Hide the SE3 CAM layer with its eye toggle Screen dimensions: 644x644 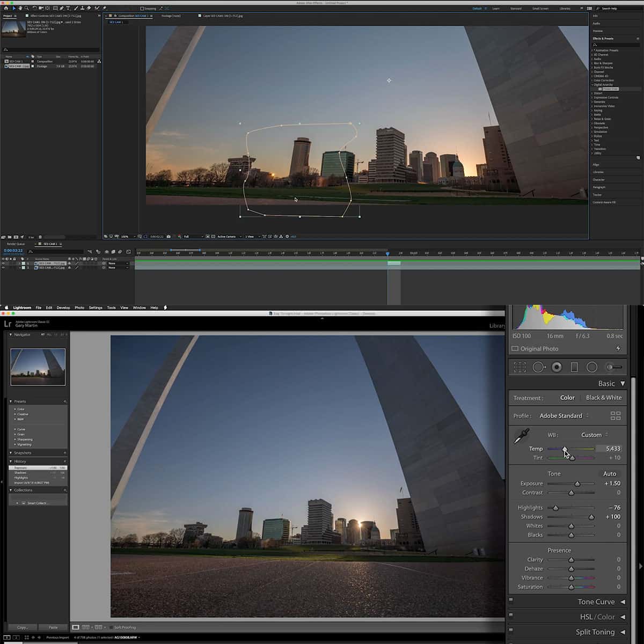[x=4, y=264]
